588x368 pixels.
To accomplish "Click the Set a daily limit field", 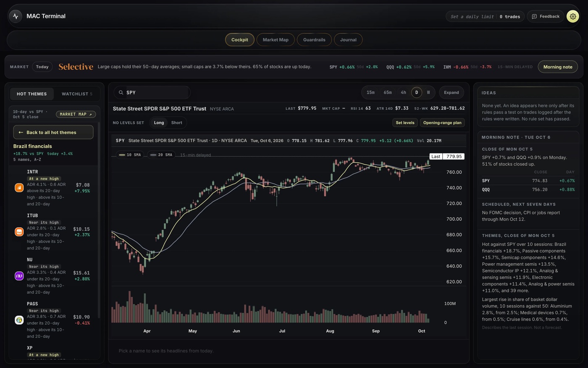I will coord(472,17).
